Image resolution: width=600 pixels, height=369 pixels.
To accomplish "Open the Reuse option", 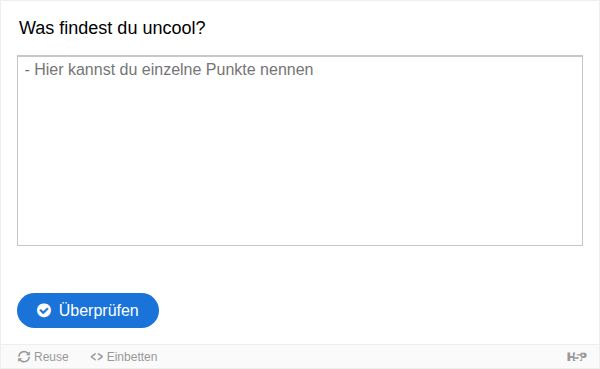I will (x=43, y=357).
